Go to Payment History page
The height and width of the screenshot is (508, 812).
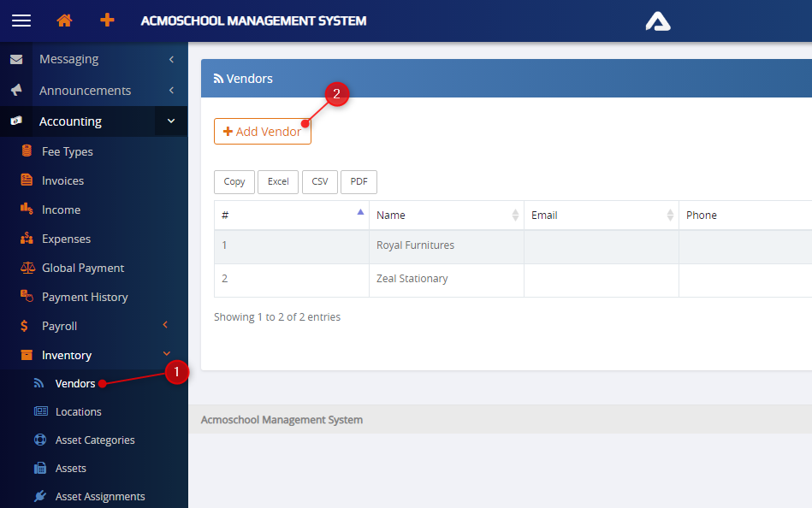click(x=85, y=297)
